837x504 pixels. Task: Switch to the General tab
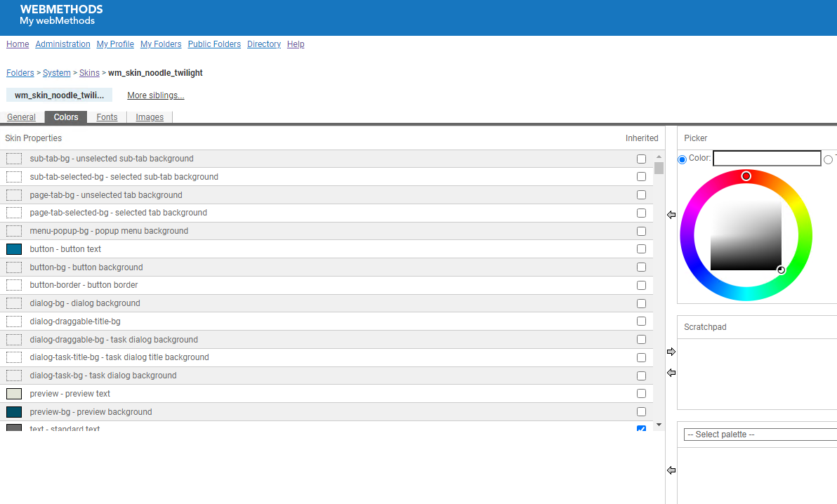coord(21,117)
